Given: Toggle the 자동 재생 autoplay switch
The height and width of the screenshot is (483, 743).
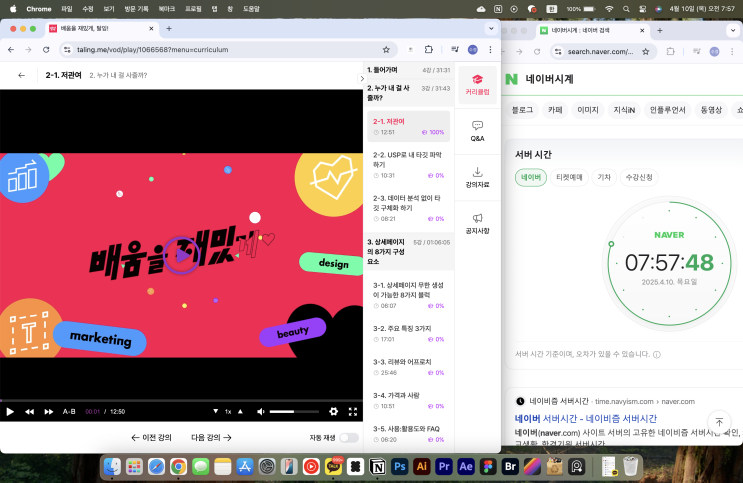Looking at the screenshot, I should tap(349, 437).
